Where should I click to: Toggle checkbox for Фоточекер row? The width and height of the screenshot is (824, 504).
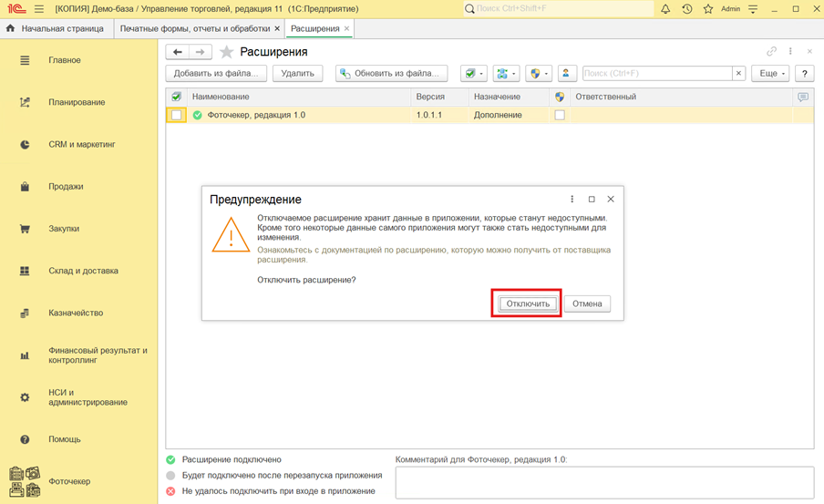(176, 116)
